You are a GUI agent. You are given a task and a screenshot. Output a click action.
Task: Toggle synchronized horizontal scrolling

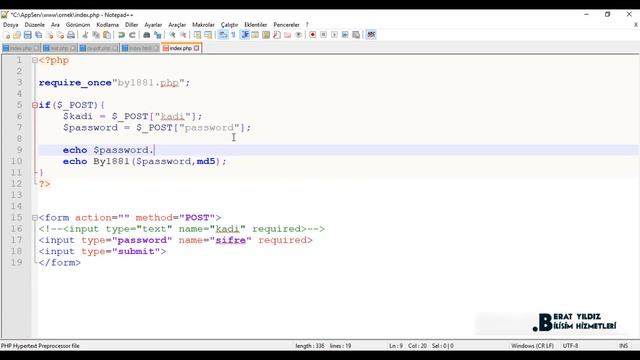coord(208,35)
